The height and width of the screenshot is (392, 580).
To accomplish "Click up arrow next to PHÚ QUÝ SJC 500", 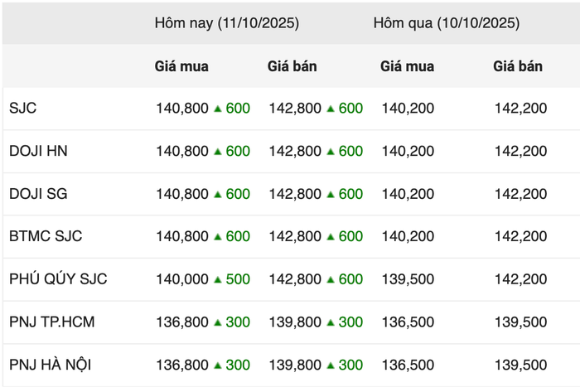I will point(218,279).
